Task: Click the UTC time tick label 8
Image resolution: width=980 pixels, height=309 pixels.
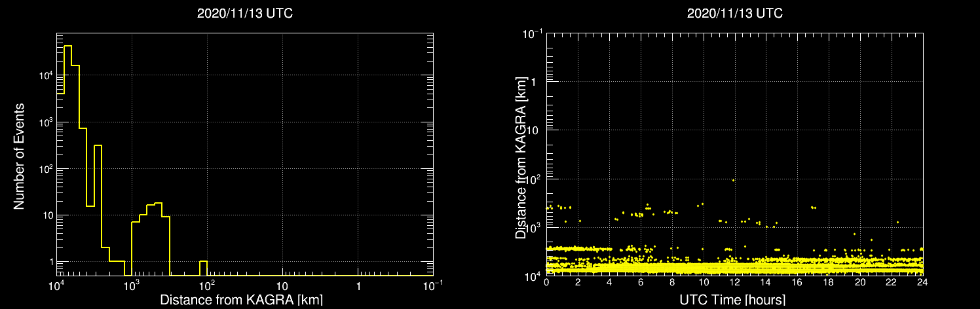Action: 672,283
